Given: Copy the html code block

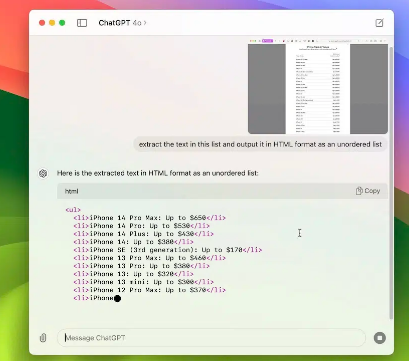Looking at the screenshot, I should (368, 191).
